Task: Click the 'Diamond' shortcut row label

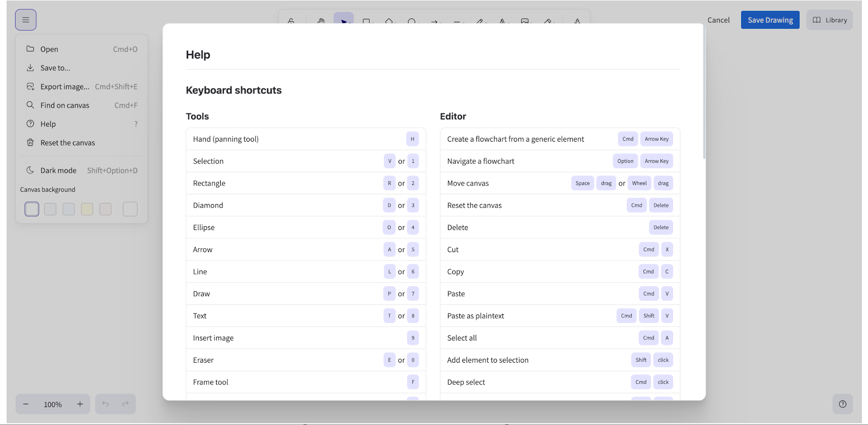Action: tap(208, 205)
